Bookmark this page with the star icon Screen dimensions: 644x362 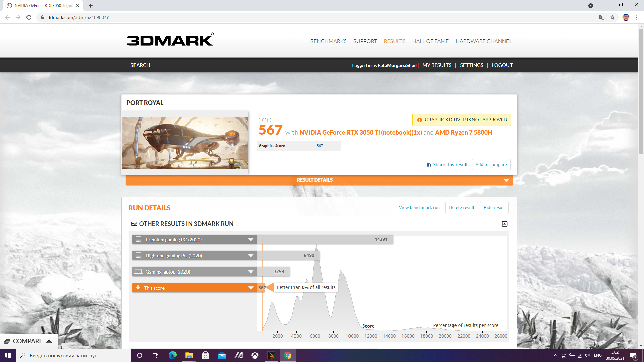[612, 17]
